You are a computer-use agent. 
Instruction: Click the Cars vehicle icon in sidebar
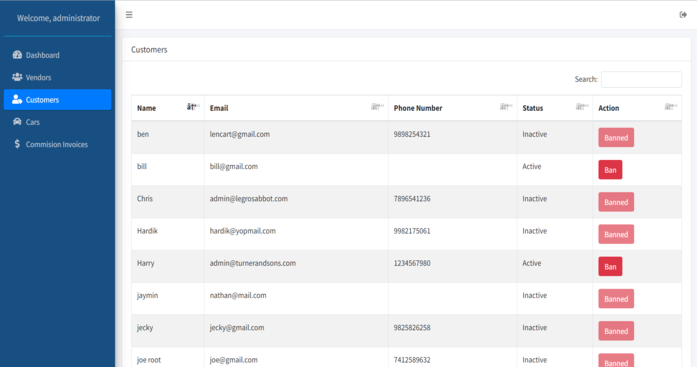tap(17, 122)
